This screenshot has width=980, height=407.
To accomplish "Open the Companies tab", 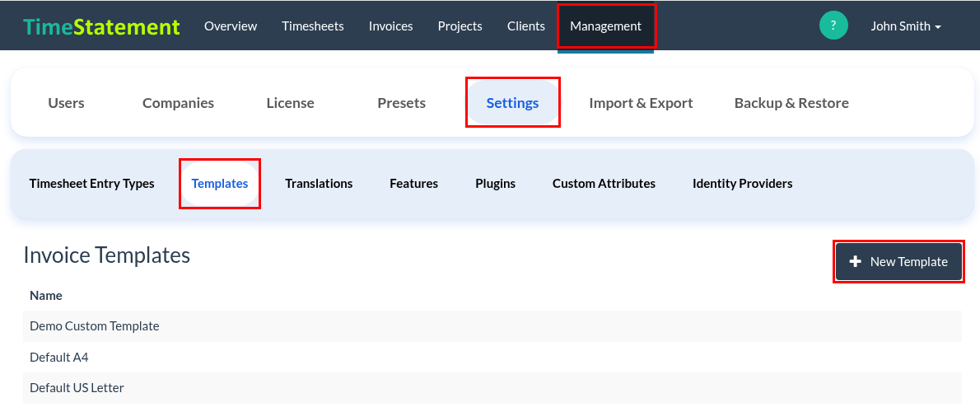I will [x=178, y=103].
